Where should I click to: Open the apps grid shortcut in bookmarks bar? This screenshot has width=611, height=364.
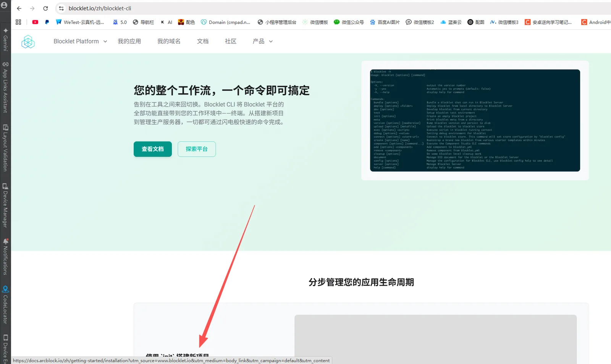click(18, 22)
